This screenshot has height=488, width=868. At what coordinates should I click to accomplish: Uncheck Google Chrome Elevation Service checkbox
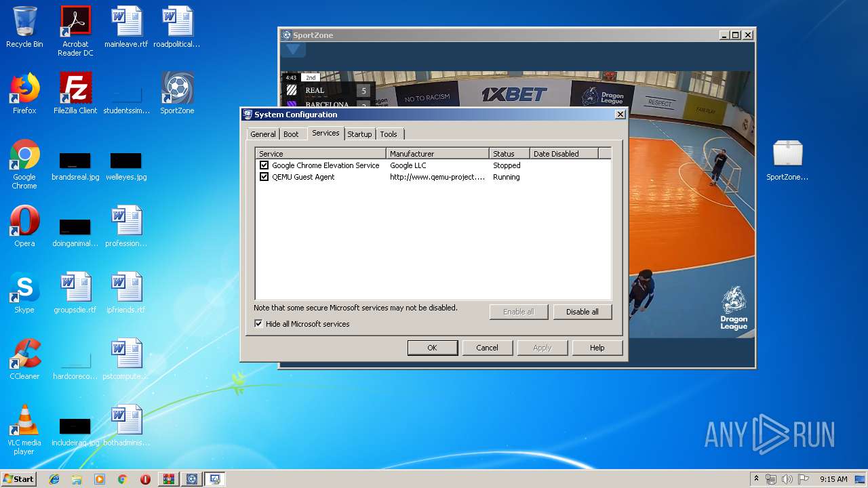pos(264,165)
